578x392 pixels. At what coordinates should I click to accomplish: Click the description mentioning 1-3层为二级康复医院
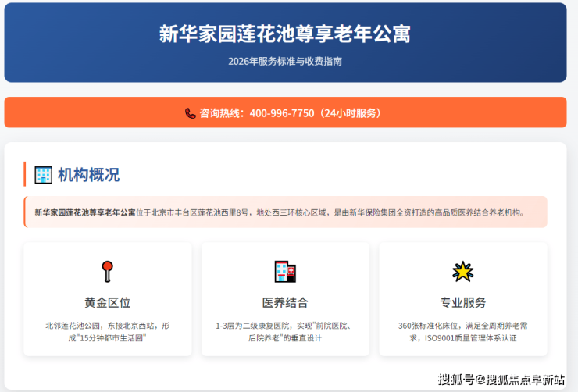coord(285,332)
